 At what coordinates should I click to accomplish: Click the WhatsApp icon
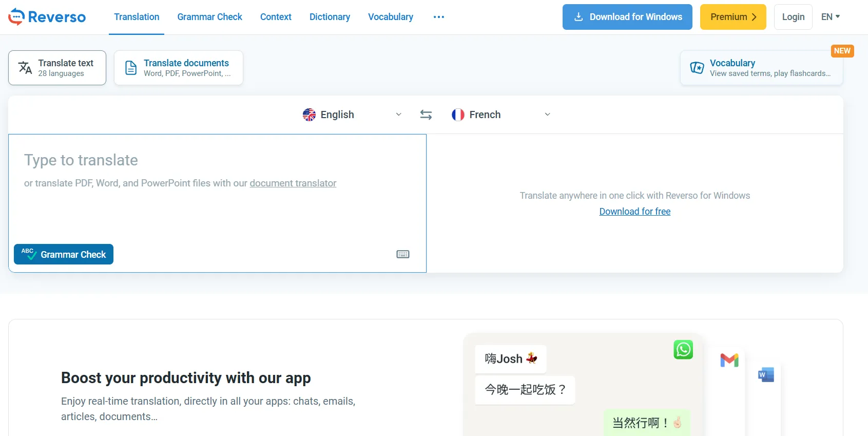pyautogui.click(x=683, y=350)
